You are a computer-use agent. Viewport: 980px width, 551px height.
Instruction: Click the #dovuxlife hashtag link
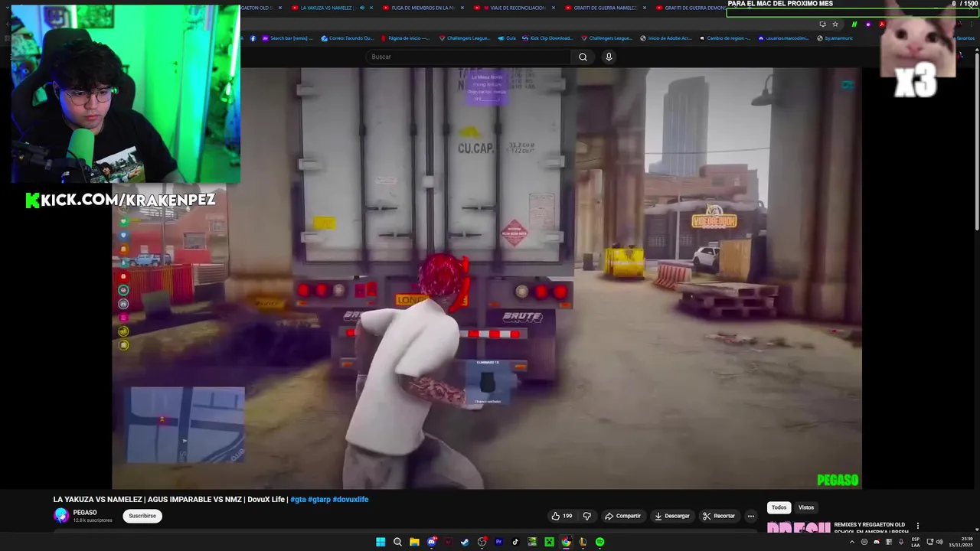[x=351, y=500]
